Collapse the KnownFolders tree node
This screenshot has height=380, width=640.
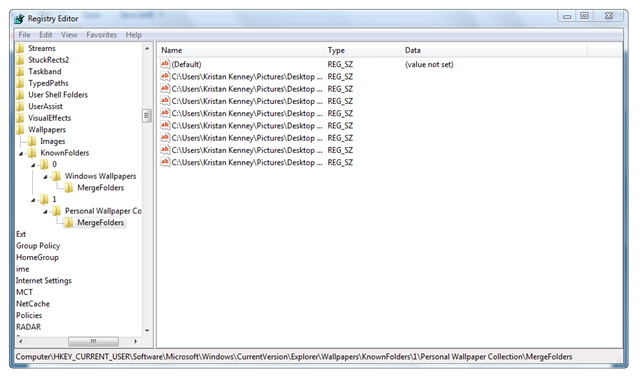(21, 154)
